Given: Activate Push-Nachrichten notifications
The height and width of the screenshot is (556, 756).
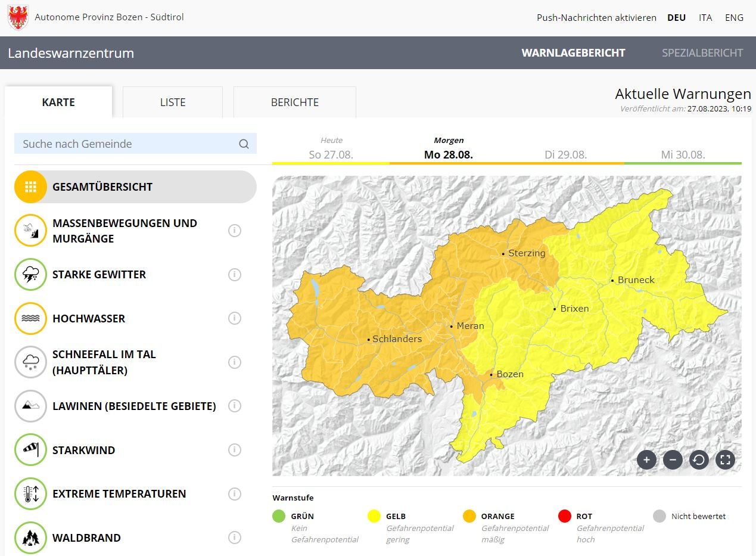Looking at the screenshot, I should click(596, 18).
